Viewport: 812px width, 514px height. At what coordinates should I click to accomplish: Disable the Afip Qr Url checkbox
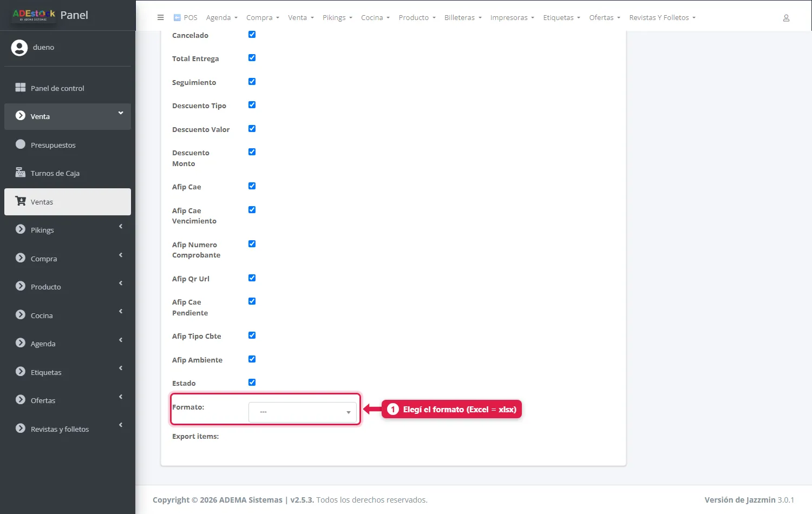click(x=252, y=278)
